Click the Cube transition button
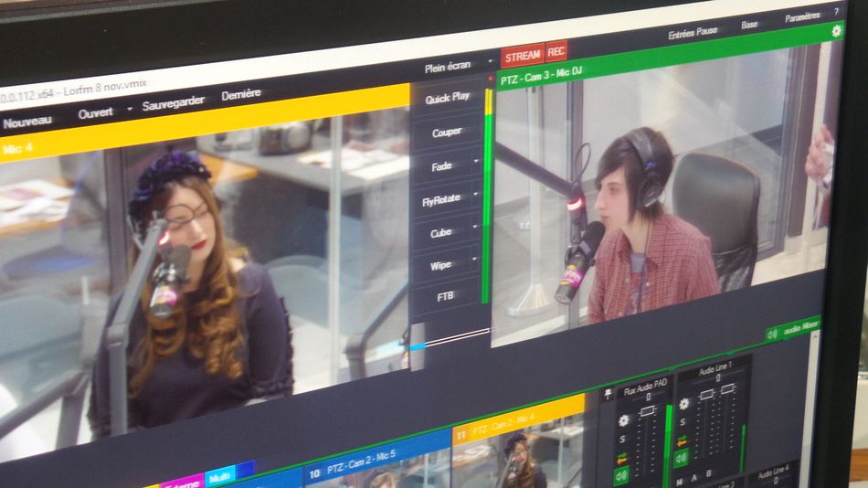 440,233
